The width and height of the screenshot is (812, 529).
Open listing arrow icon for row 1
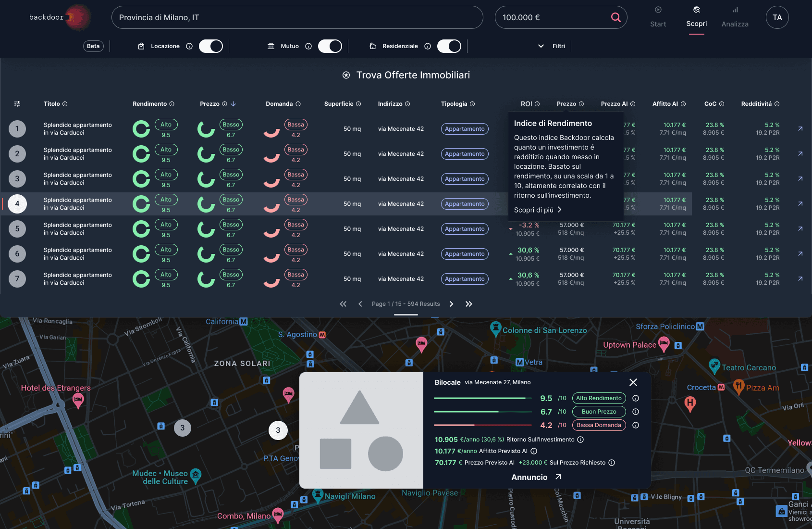(x=800, y=129)
